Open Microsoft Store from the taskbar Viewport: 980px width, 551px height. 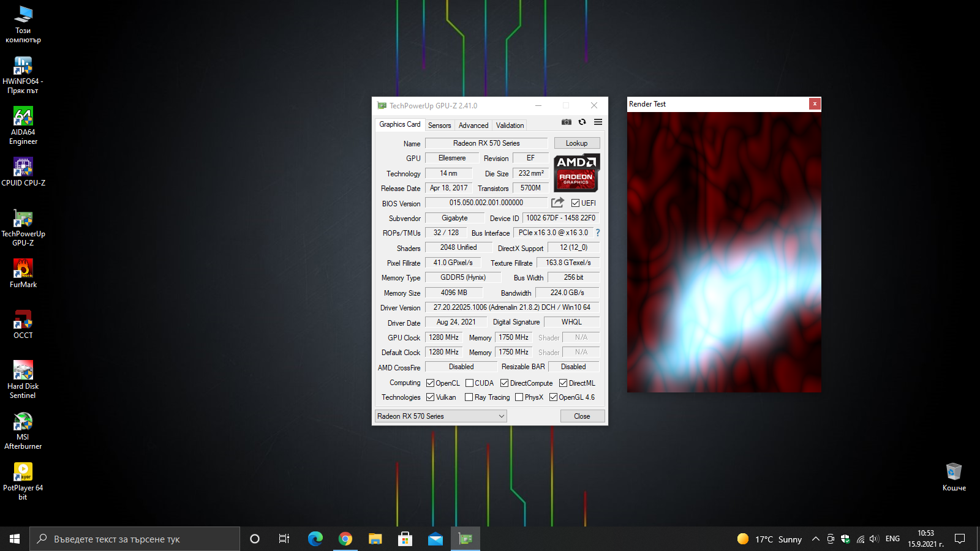[x=405, y=539]
